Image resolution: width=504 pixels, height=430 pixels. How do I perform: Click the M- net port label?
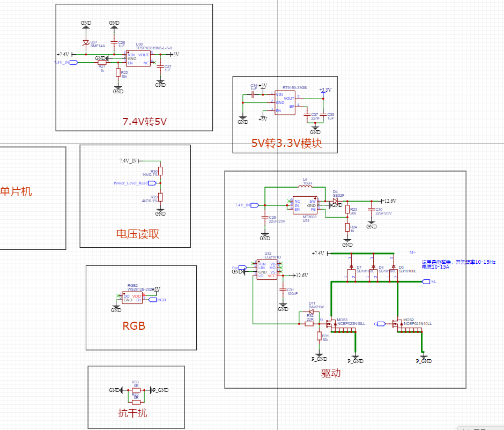pyautogui.click(x=426, y=281)
